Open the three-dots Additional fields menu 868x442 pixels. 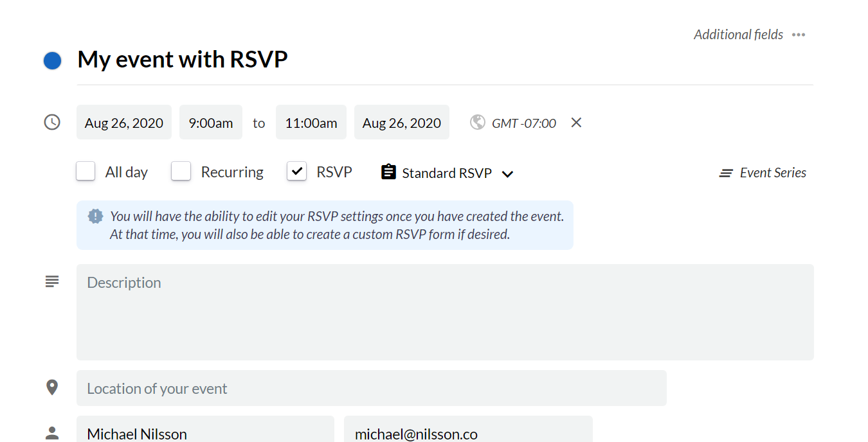pos(799,35)
